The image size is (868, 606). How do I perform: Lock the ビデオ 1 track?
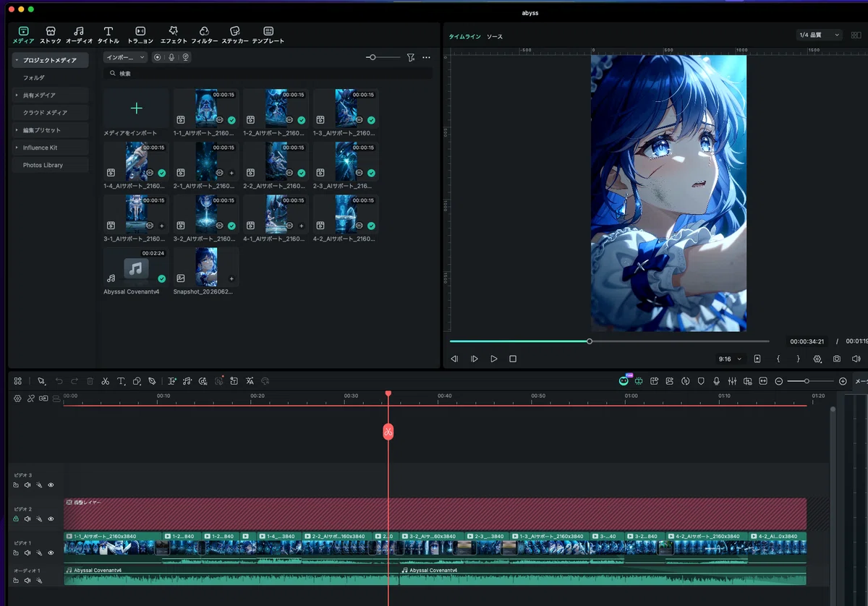click(16, 552)
